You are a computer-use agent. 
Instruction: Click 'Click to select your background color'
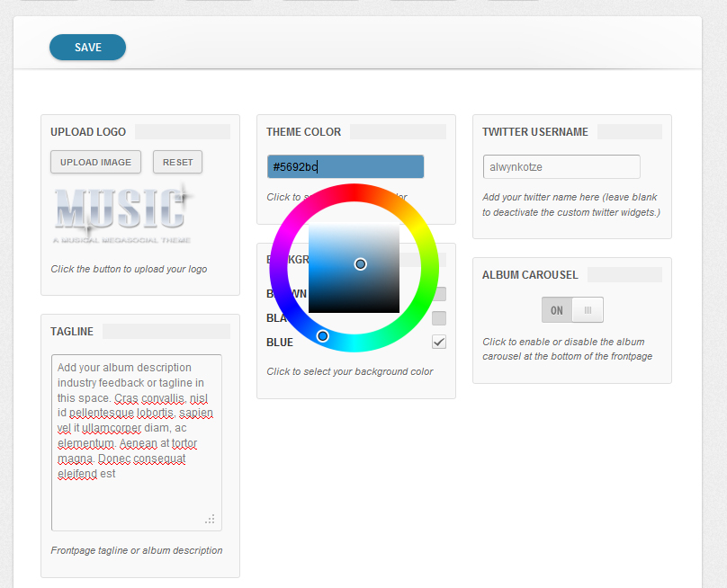tap(350, 371)
